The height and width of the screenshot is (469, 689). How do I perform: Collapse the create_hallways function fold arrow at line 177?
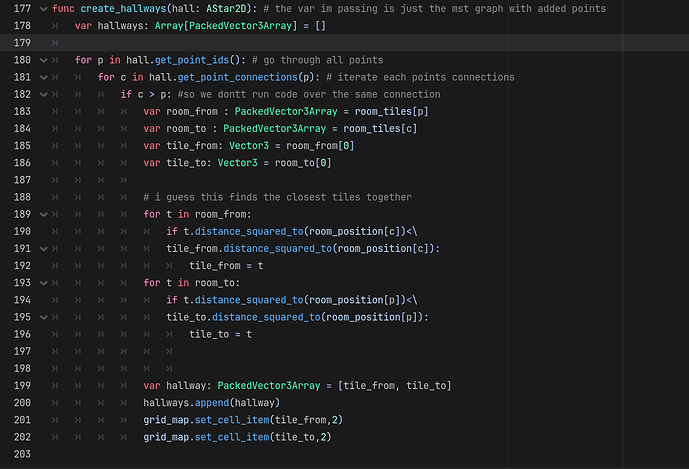44,9
